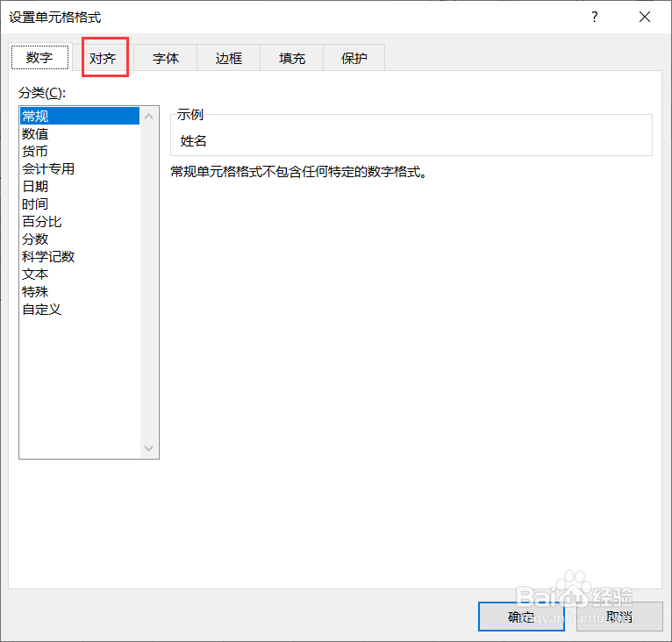The image size is (672, 642).
Task: Click the category list scroll-down arrow
Action: 149,448
